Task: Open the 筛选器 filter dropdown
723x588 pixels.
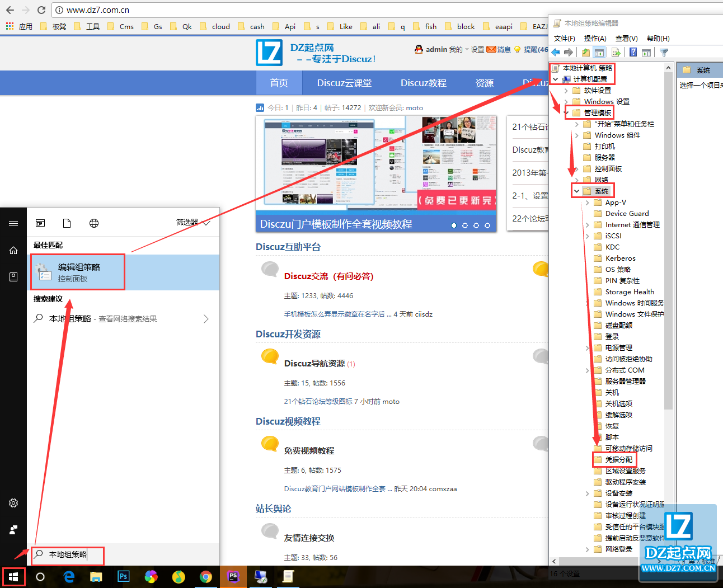Action: pos(193,223)
